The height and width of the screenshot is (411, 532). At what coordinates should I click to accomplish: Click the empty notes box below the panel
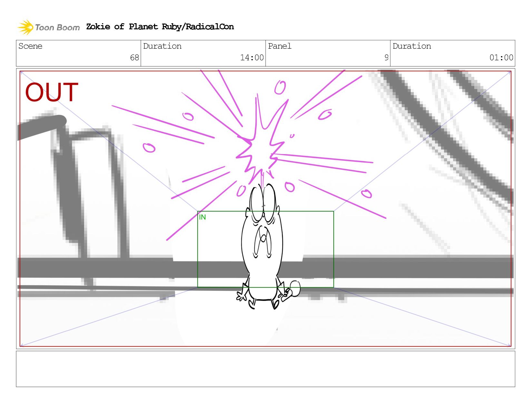(x=265, y=369)
